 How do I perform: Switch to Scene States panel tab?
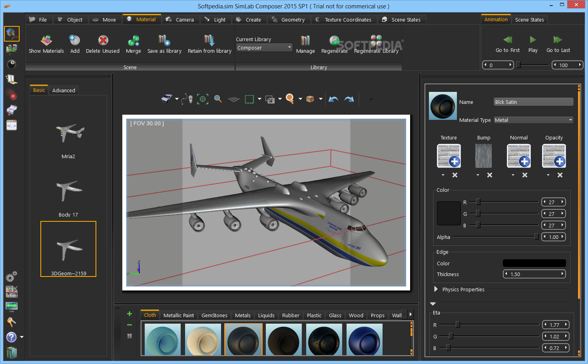529,20
